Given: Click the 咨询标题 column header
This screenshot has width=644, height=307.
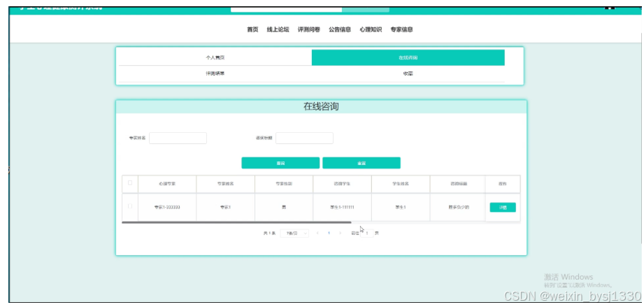Looking at the screenshot, I should tap(459, 184).
